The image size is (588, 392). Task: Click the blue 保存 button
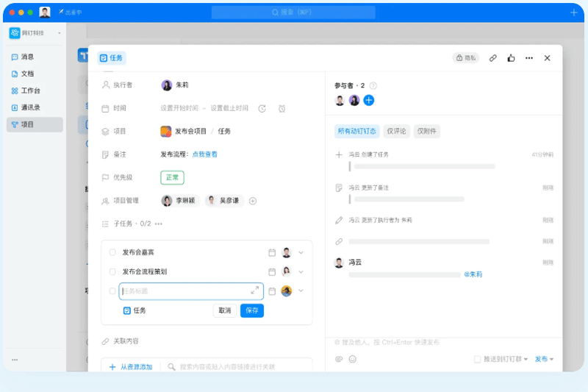(x=251, y=310)
